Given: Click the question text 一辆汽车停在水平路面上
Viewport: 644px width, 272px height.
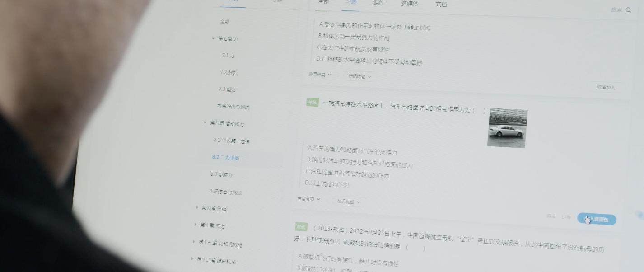Looking at the screenshot, I should [404, 107].
